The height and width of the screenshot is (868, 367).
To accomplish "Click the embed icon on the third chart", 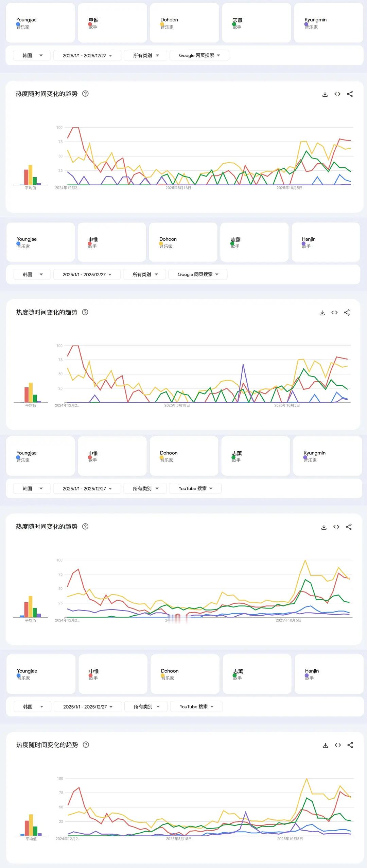I will [x=336, y=527].
